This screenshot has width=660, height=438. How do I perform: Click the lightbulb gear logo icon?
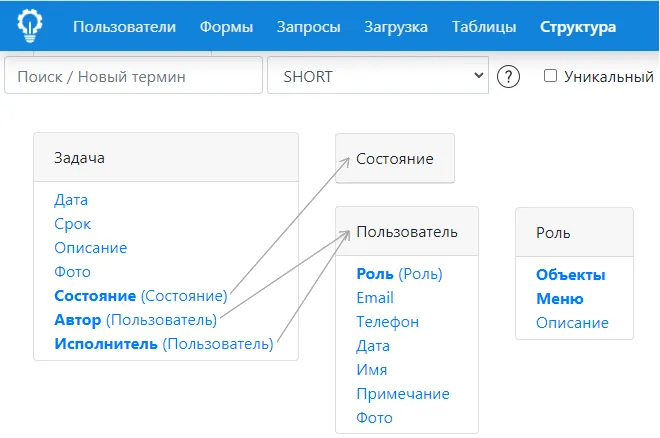29,26
